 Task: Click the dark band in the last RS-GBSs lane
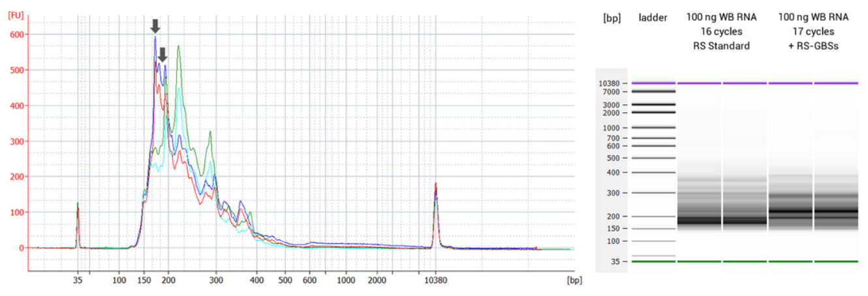(836, 212)
